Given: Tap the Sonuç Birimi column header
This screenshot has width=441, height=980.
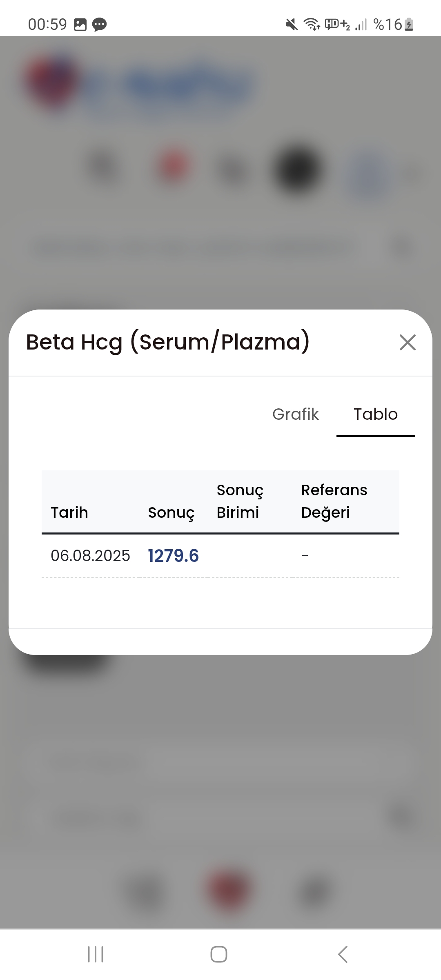Looking at the screenshot, I should [x=240, y=501].
